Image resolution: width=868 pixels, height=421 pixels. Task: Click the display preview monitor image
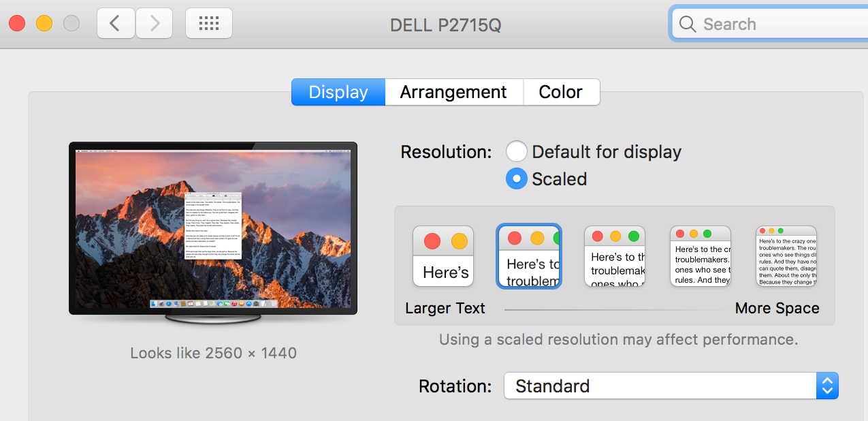[213, 232]
